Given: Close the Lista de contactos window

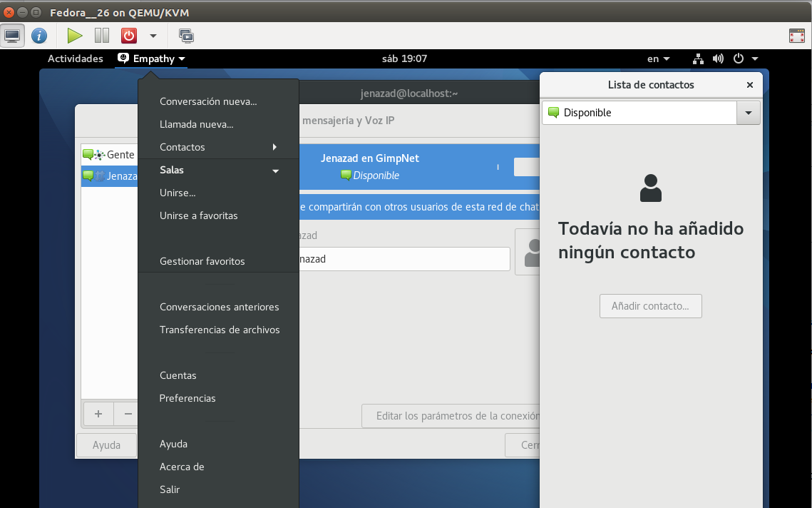Looking at the screenshot, I should point(749,85).
